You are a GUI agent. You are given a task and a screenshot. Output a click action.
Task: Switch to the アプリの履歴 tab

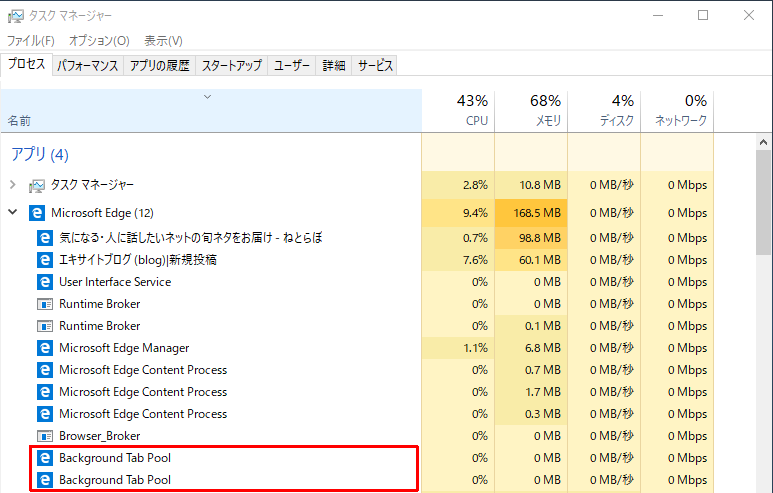[x=160, y=66]
